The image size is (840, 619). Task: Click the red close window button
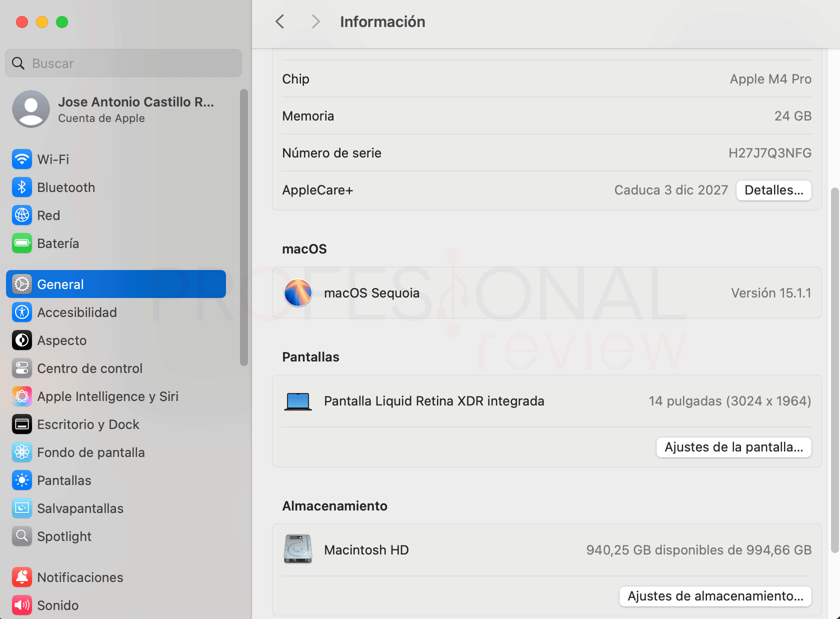click(22, 22)
